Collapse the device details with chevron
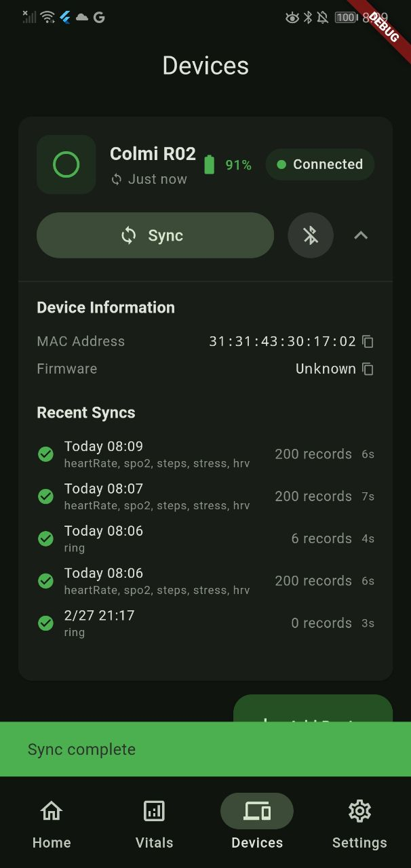Viewport: 411px width, 868px height. point(361,235)
